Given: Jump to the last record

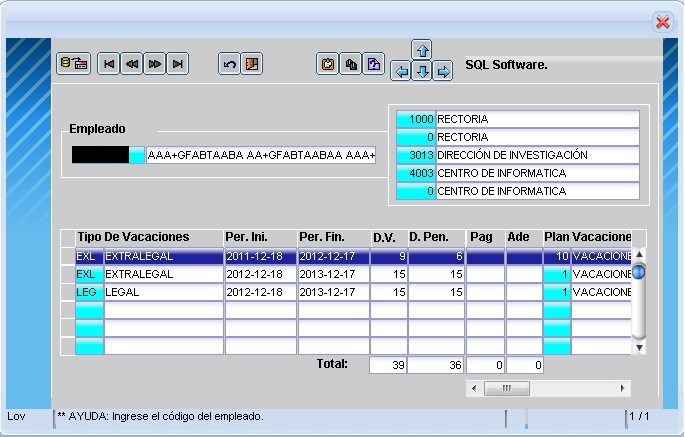Looking at the screenshot, I should pyautogui.click(x=177, y=64).
